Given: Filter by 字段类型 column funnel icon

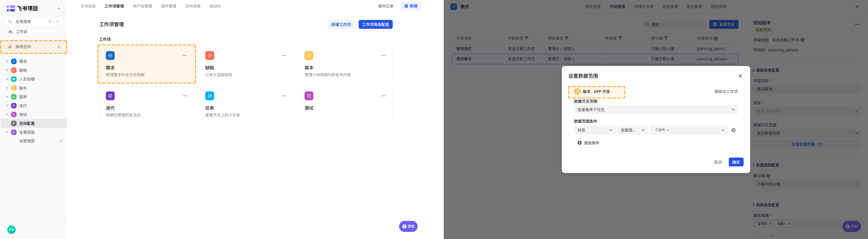Looking at the screenshot, I should click(x=527, y=39).
